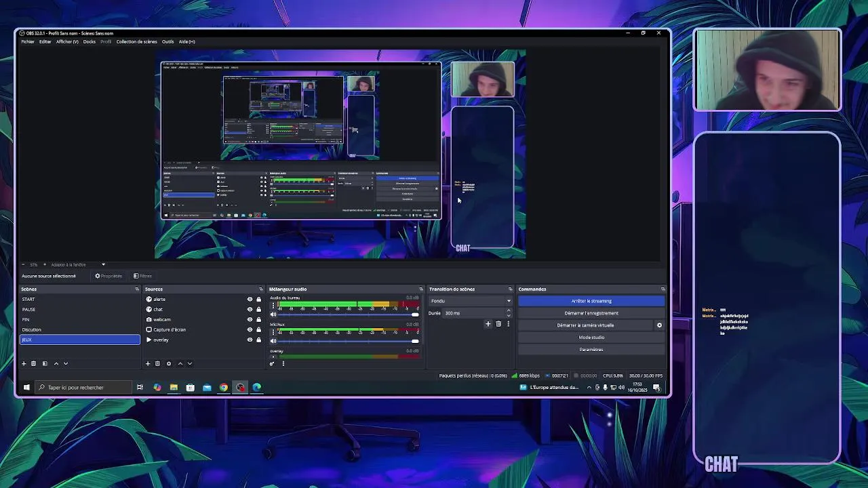Image resolution: width=868 pixels, height=488 pixels.
Task: Open the Fondu transition dropdown
Action: pos(471,301)
